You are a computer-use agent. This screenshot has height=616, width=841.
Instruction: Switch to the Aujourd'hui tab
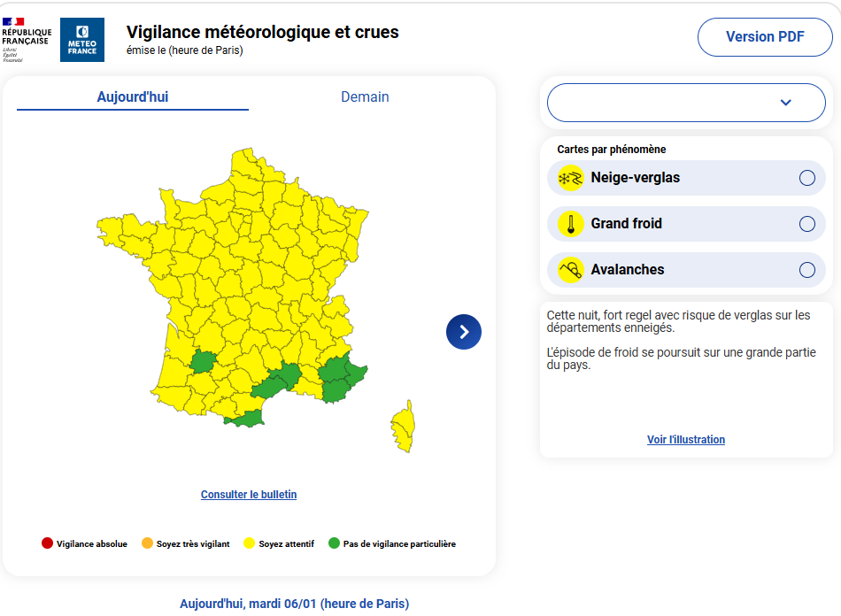(133, 97)
